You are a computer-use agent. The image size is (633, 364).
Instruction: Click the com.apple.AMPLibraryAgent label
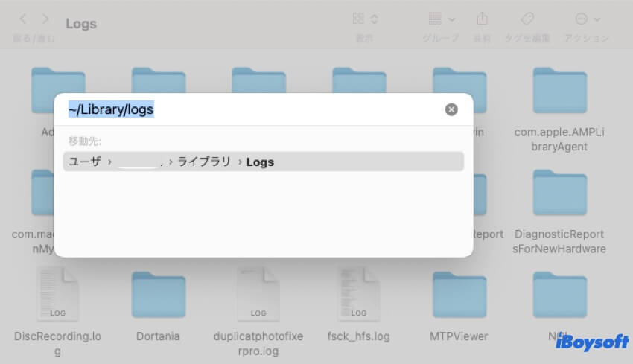pyautogui.click(x=559, y=139)
